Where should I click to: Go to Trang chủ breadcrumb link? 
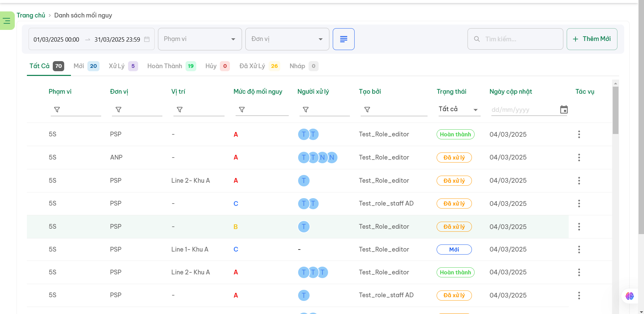tap(31, 15)
